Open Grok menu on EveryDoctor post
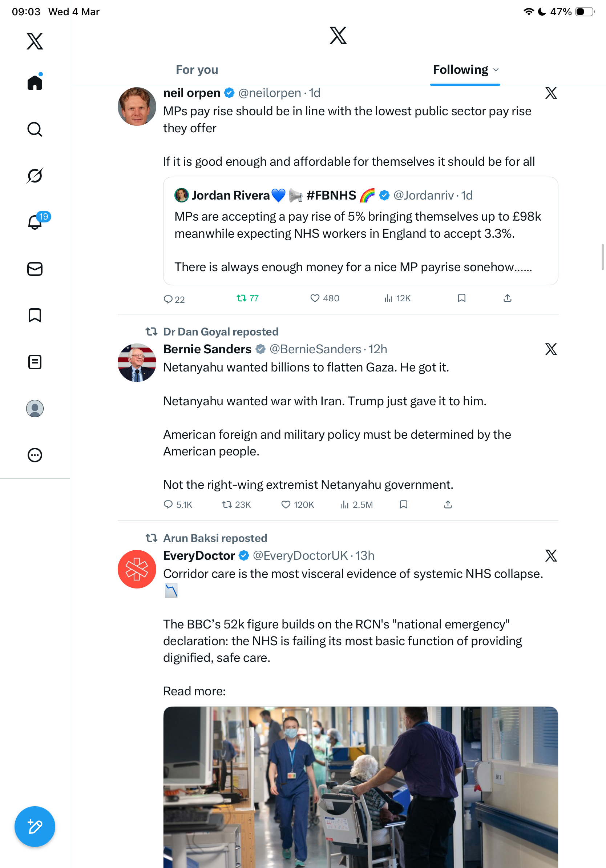 pyautogui.click(x=551, y=555)
